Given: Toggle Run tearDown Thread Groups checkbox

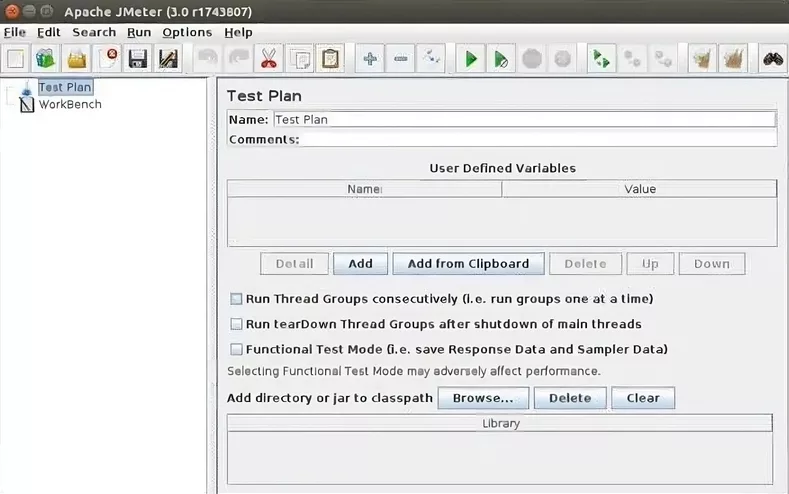Looking at the screenshot, I should [237, 324].
